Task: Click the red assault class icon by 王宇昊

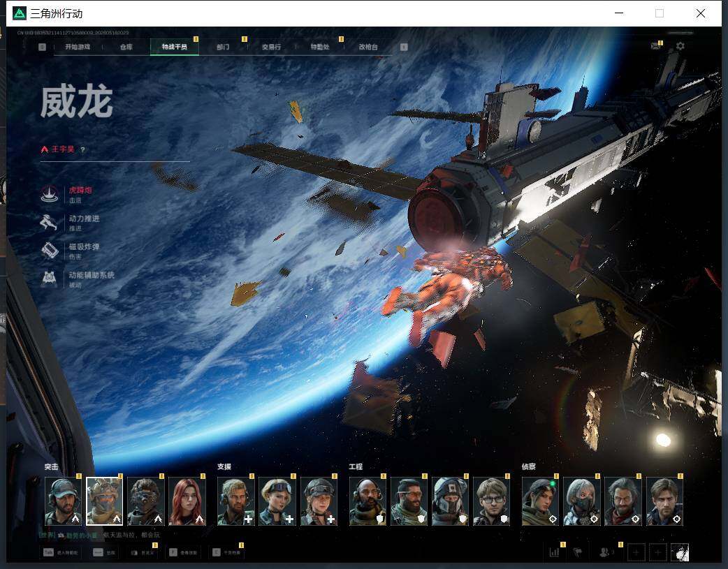Action: tap(45, 149)
